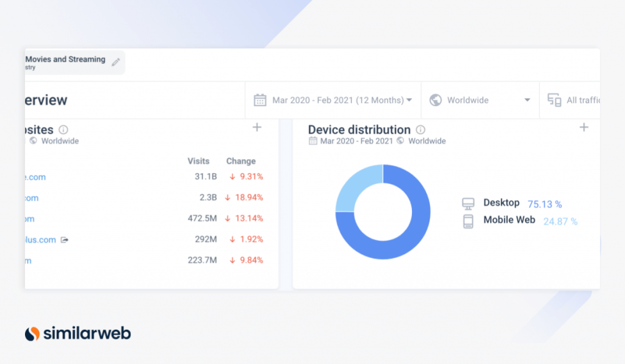Click the plus icon on the websites card

(x=257, y=127)
